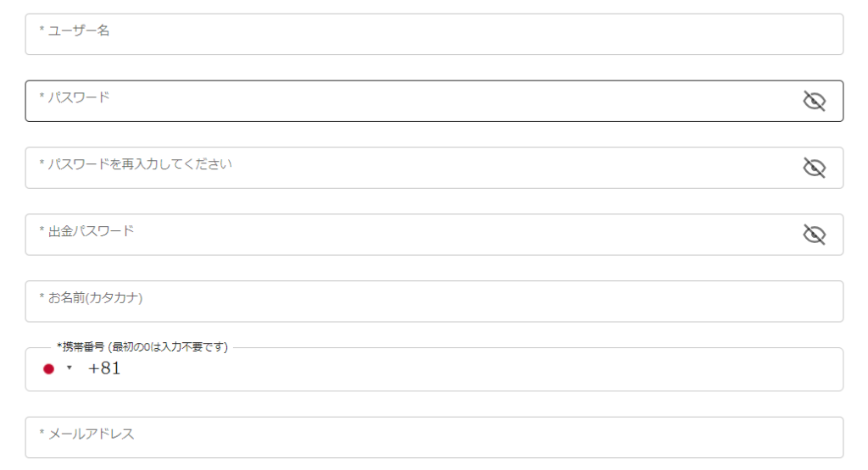Reveal the 出金パスワード with the eye icon

coord(814,235)
